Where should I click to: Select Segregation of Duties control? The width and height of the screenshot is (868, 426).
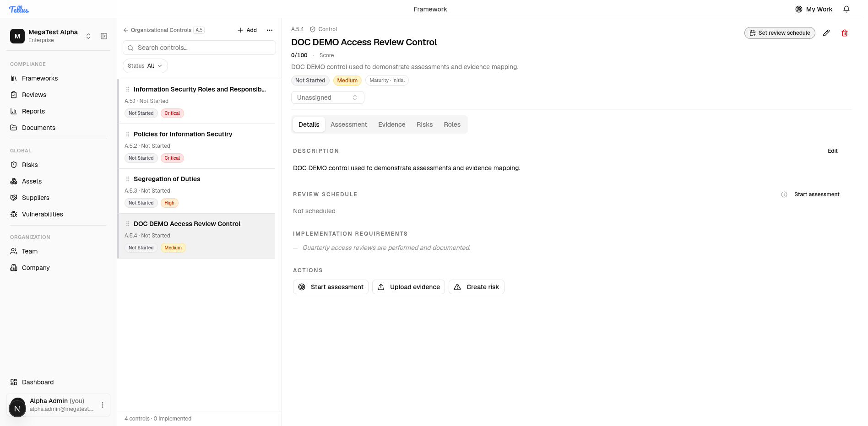(x=197, y=191)
